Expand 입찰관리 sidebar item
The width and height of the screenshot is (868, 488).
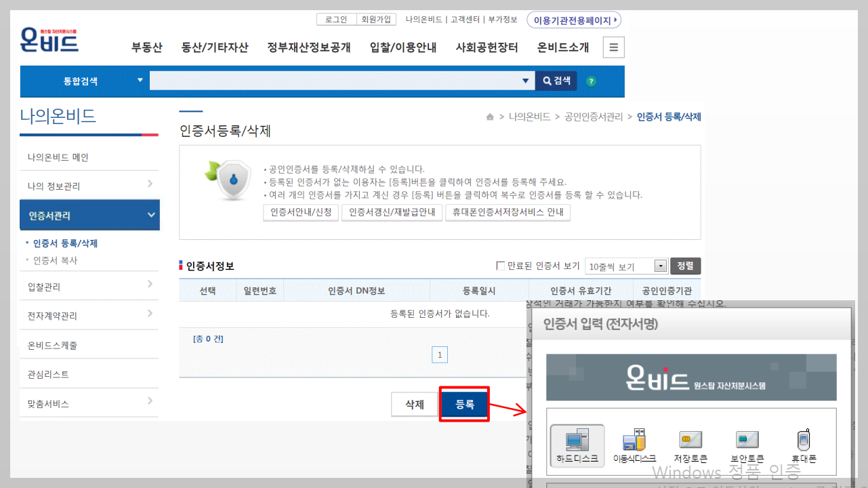[x=89, y=287]
